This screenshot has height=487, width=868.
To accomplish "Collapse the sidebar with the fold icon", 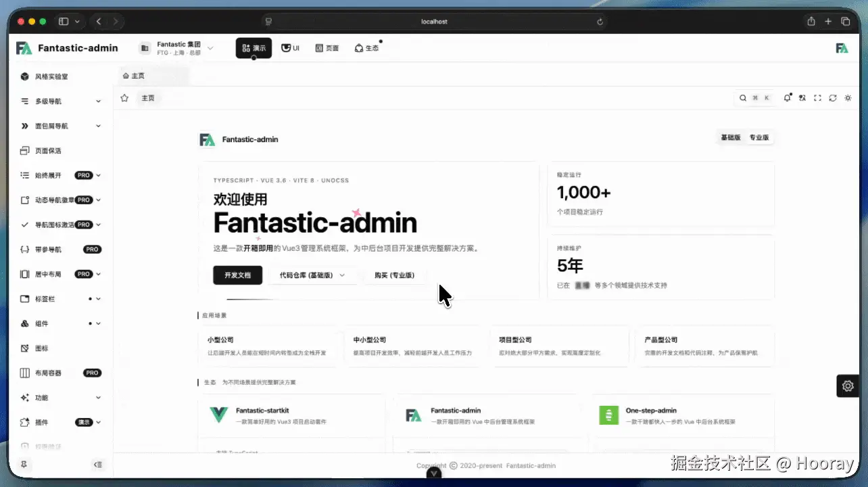I will click(x=98, y=465).
